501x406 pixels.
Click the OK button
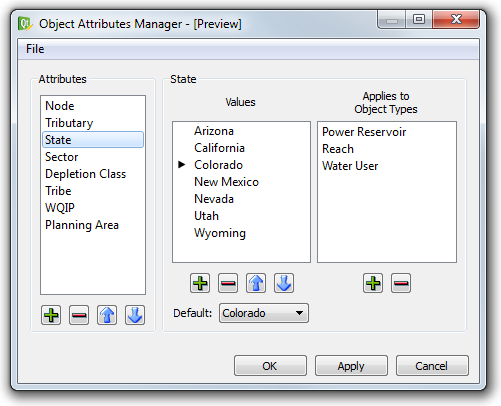tap(270, 366)
